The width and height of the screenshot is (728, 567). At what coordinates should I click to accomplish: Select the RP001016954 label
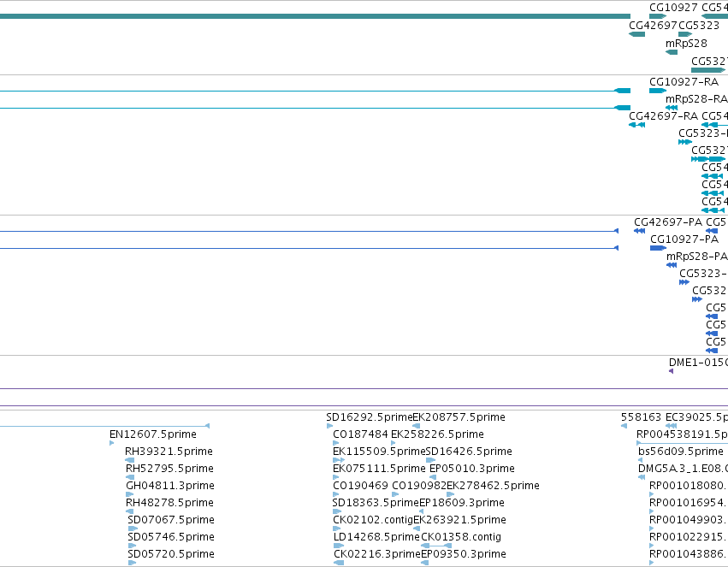(689, 503)
